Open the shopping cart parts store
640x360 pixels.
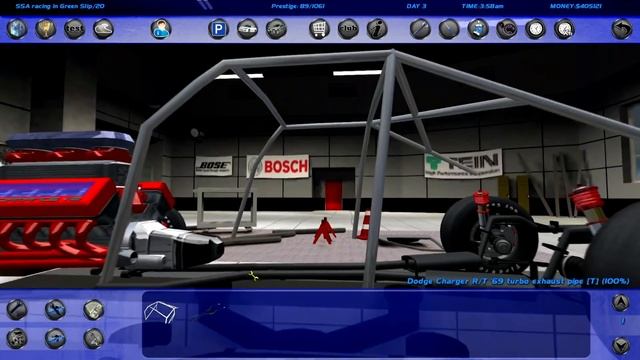coord(319,29)
